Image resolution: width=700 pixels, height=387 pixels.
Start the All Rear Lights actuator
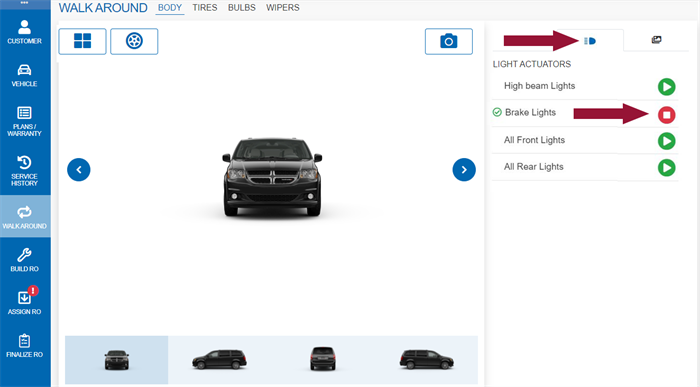tap(667, 168)
